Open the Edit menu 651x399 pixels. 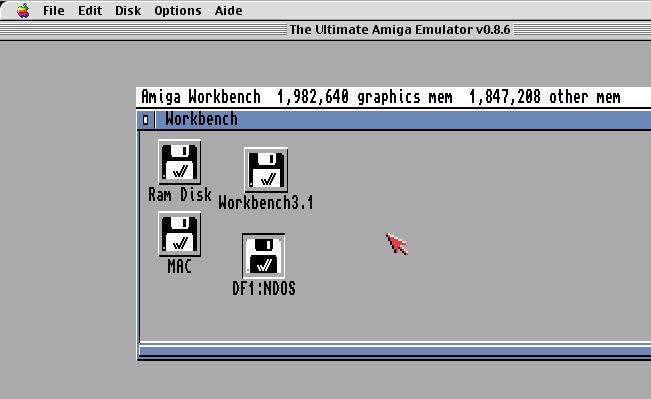90,10
